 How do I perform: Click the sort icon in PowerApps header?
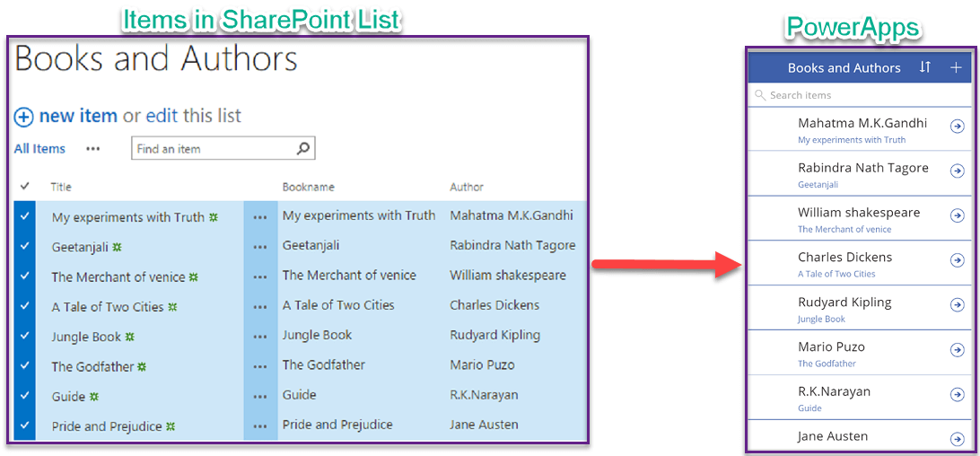925,67
